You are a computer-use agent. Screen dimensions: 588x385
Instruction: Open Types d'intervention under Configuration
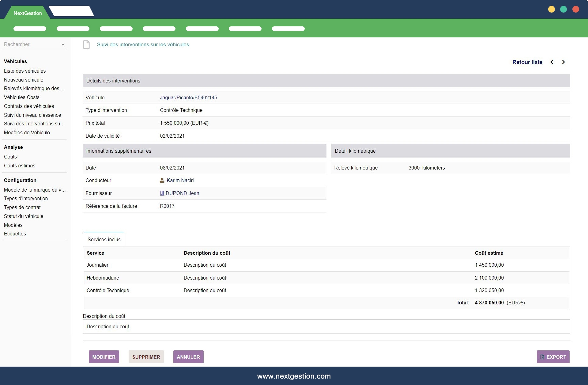click(26, 199)
